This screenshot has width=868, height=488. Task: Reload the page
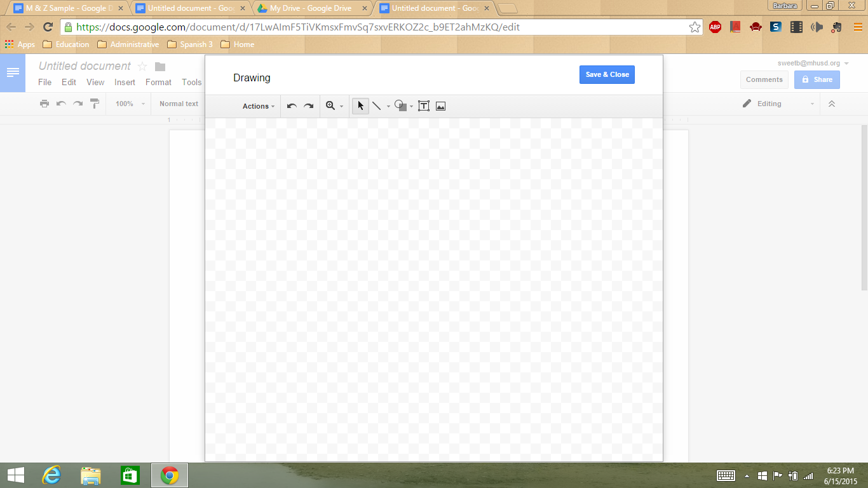pyautogui.click(x=48, y=27)
